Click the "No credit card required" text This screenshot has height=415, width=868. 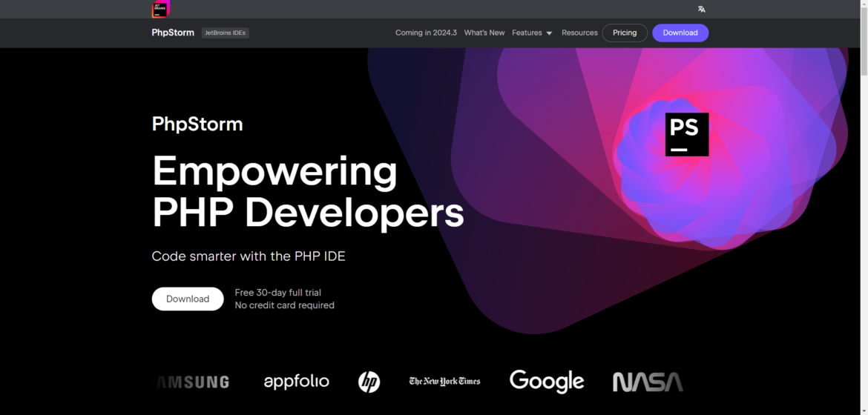(285, 305)
